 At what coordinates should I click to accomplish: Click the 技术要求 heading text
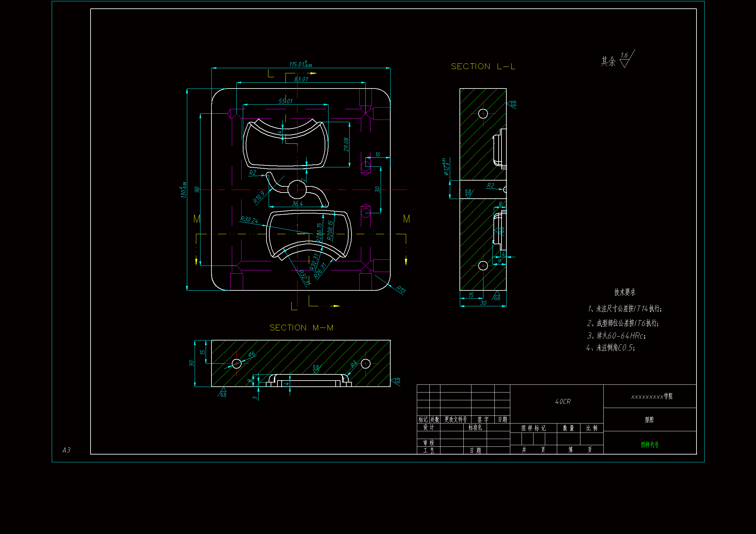[x=625, y=292]
